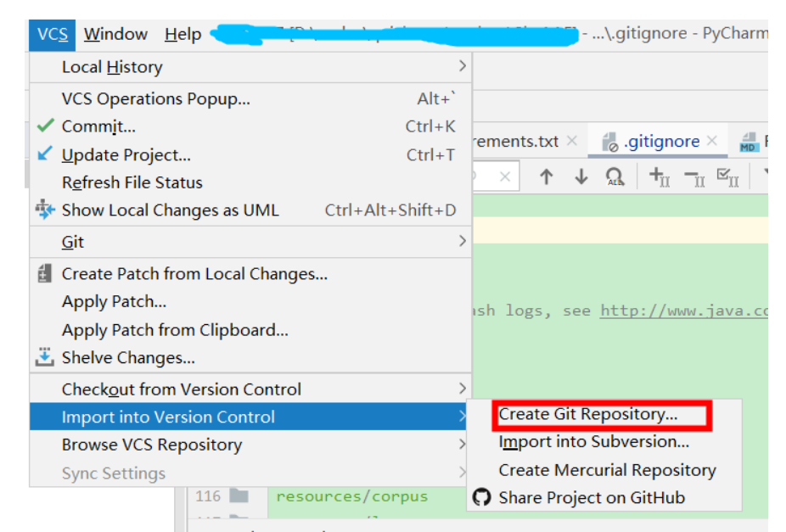The image size is (786, 532).
Task: Choose Create Mercurial Repository
Action: tap(604, 470)
